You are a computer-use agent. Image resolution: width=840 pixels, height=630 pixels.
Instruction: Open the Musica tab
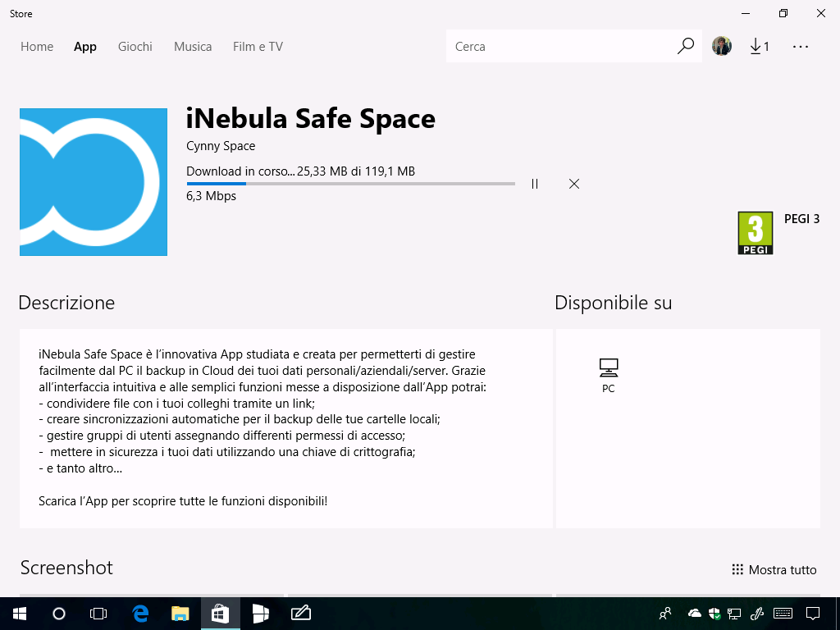193,47
